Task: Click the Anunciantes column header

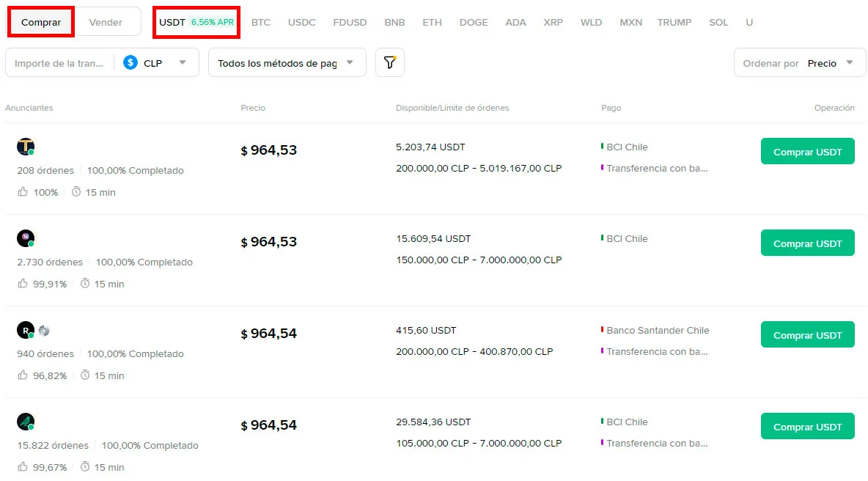Action: [x=29, y=108]
